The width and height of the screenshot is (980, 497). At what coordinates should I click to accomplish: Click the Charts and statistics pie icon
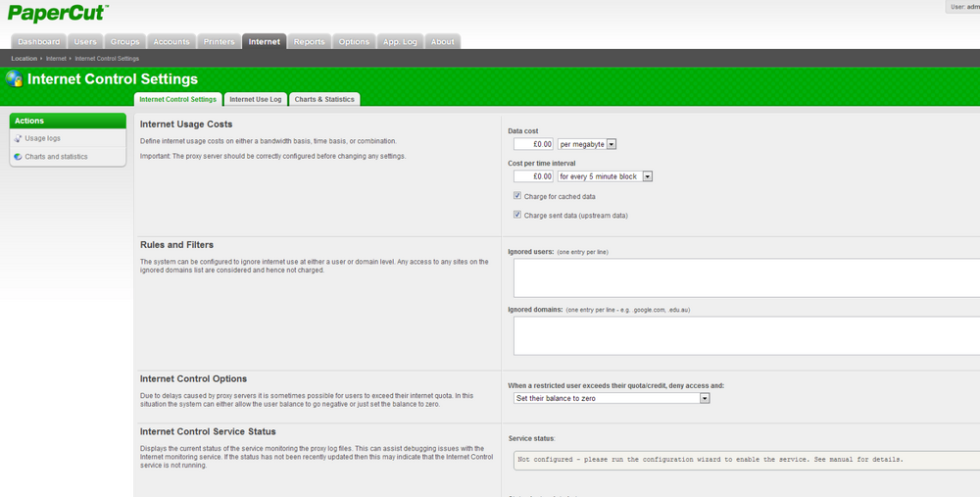pyautogui.click(x=18, y=156)
